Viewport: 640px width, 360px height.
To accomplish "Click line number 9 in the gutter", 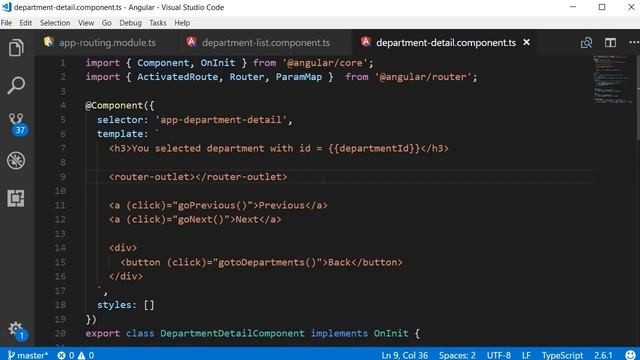I will click(x=62, y=177).
